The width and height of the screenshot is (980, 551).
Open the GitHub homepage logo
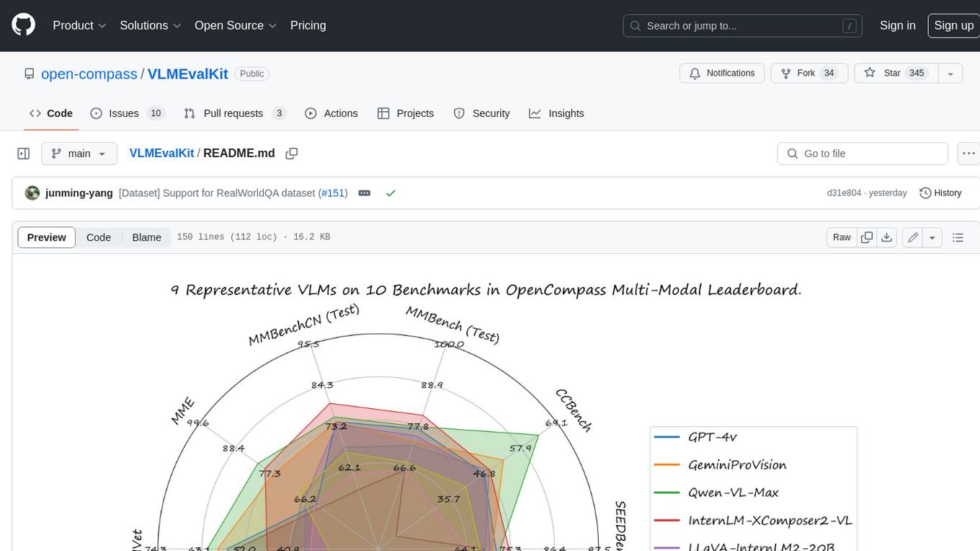click(23, 25)
